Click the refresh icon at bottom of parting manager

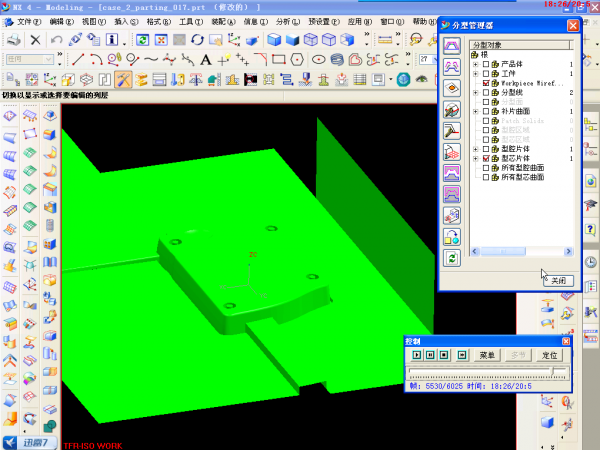tap(452, 258)
